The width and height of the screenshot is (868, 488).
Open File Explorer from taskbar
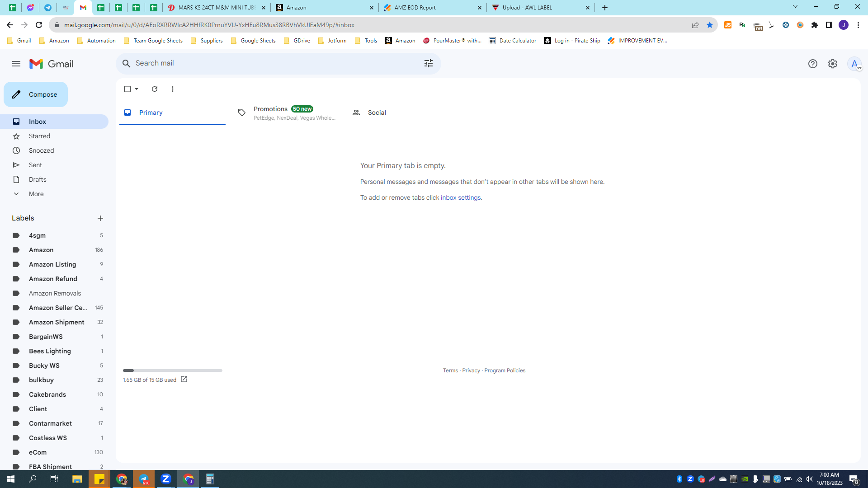pos(77,479)
